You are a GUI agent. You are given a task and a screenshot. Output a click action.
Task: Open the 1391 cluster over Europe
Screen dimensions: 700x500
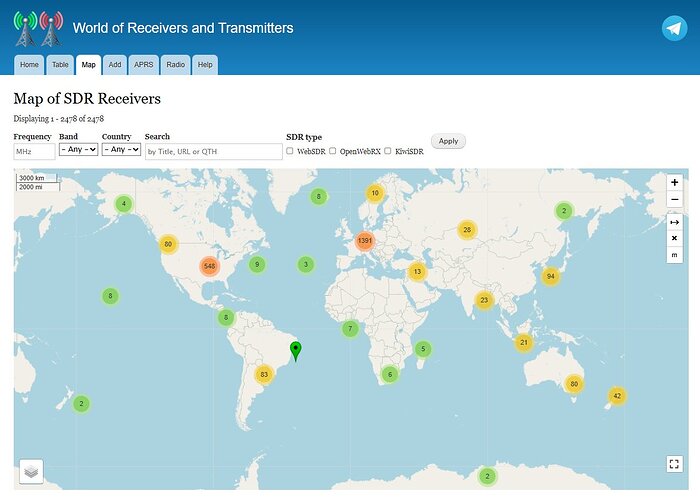click(365, 241)
